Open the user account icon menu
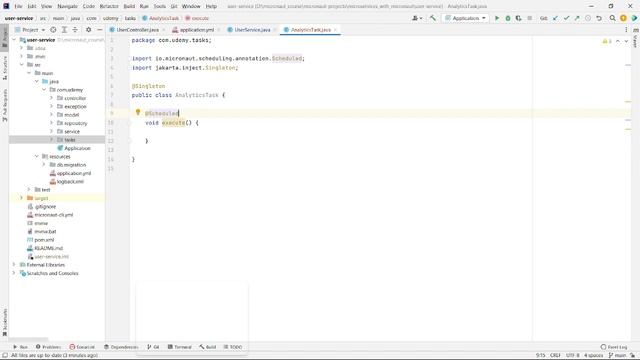Screen dimensions: 640x360 click(417, 18)
